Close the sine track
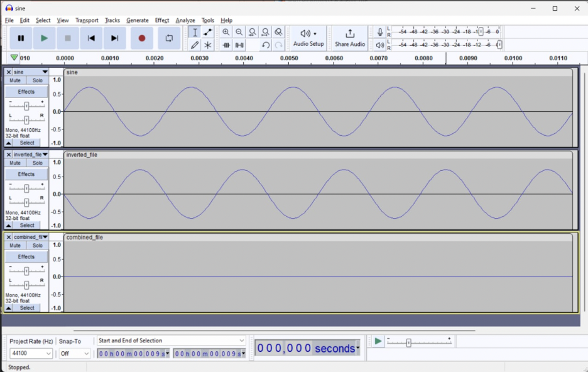Screen dimensions: 588x372 [9, 72]
